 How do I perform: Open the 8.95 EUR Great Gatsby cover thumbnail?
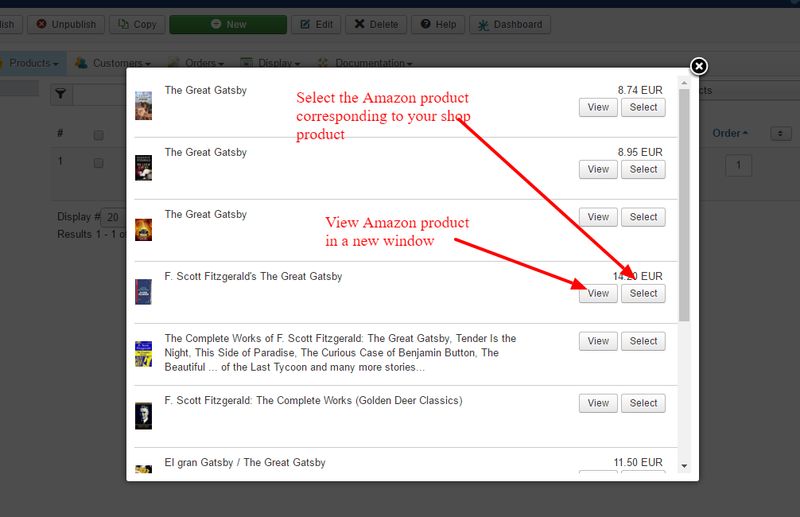tap(143, 168)
